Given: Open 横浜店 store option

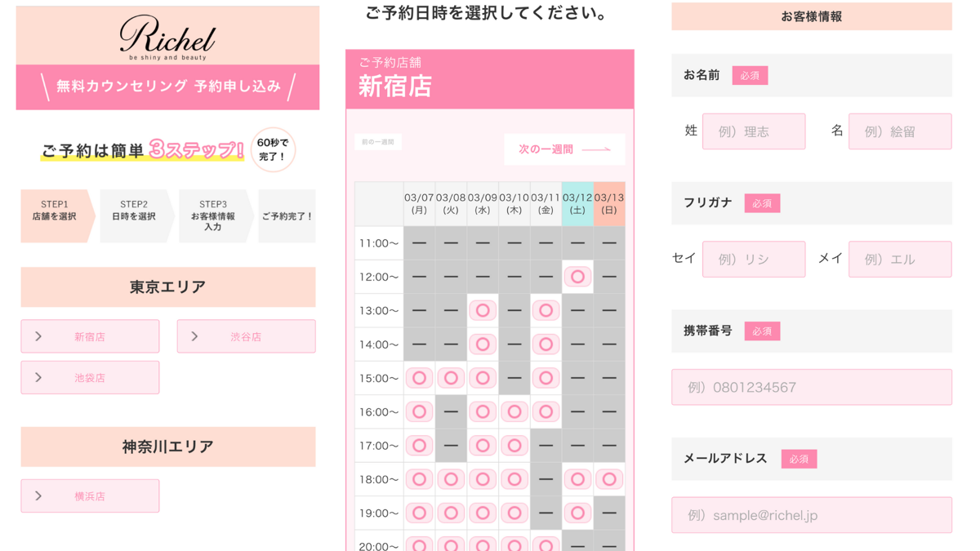Looking at the screenshot, I should (90, 495).
